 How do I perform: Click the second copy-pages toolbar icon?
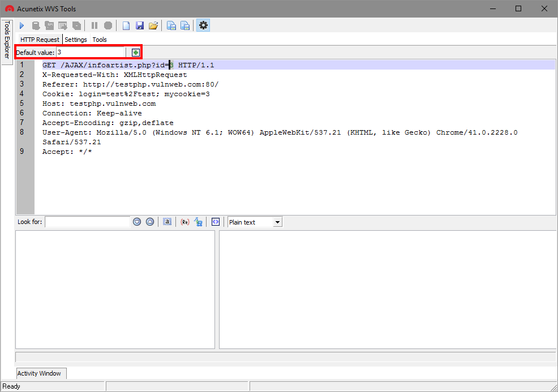click(x=184, y=25)
